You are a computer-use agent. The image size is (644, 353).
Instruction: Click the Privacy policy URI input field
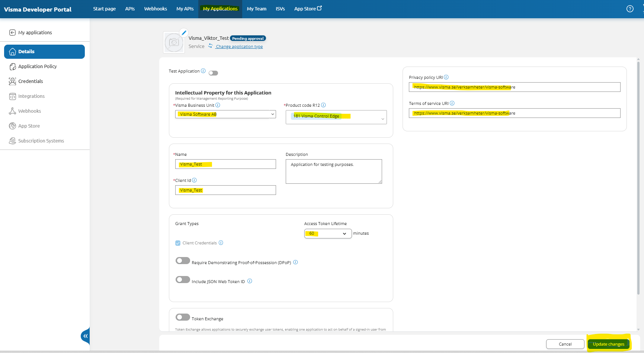515,87
